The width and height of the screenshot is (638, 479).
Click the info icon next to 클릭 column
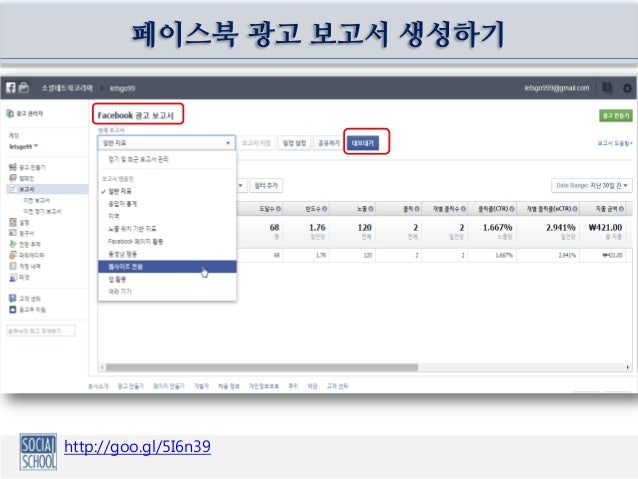coord(417,209)
